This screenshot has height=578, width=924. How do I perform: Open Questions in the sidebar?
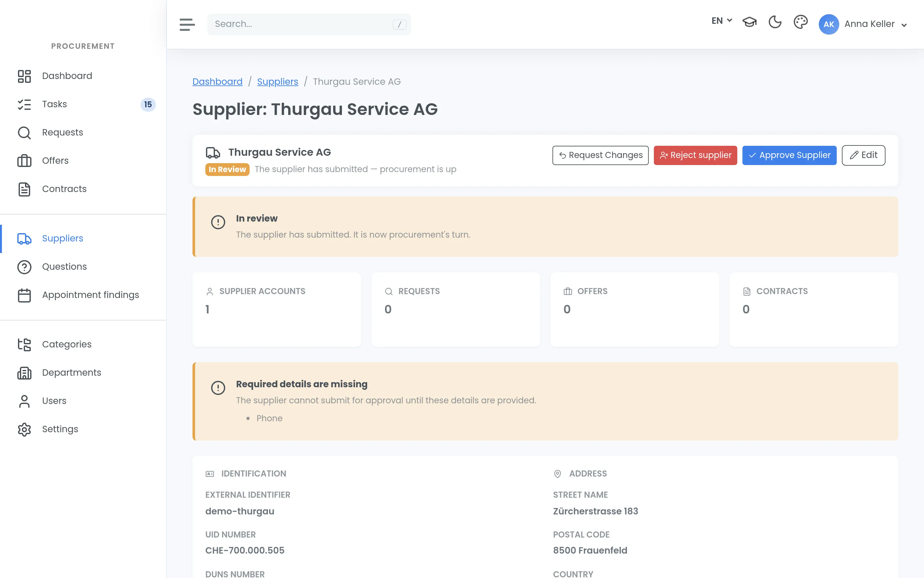pos(83,267)
